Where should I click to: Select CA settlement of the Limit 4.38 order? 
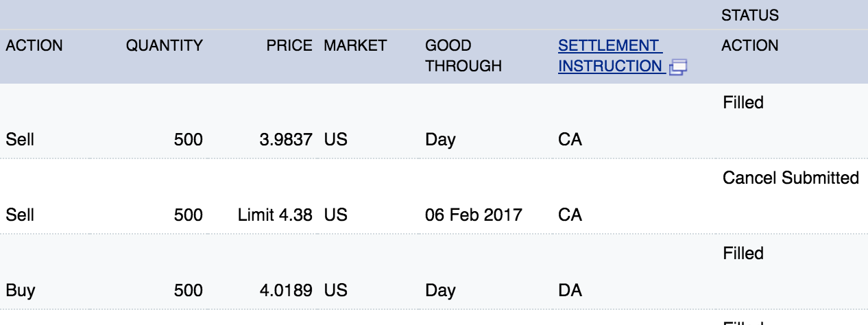click(570, 215)
